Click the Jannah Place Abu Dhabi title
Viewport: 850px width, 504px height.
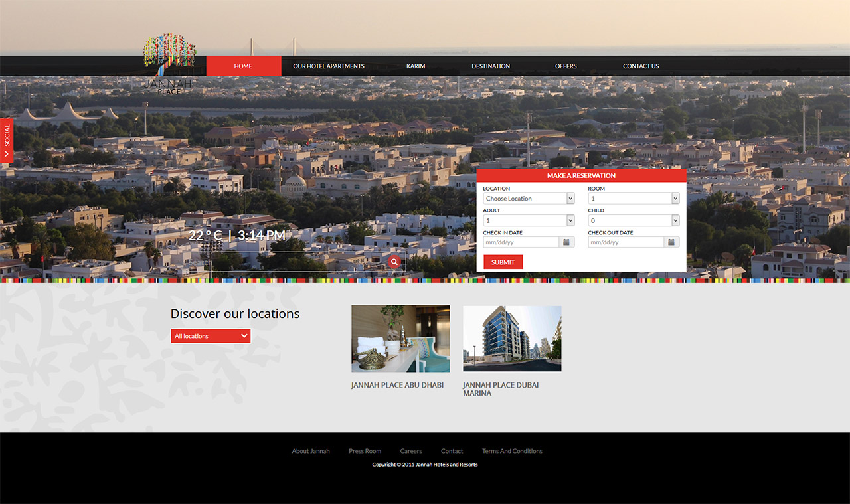coord(397,385)
